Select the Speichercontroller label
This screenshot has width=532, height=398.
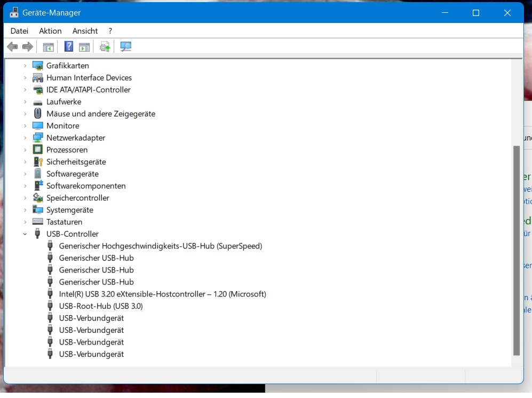point(78,198)
